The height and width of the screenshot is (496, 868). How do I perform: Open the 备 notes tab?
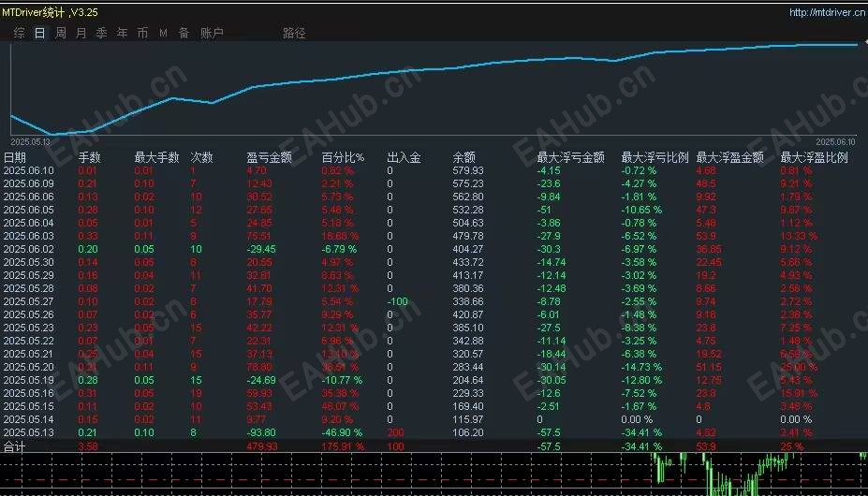184,33
